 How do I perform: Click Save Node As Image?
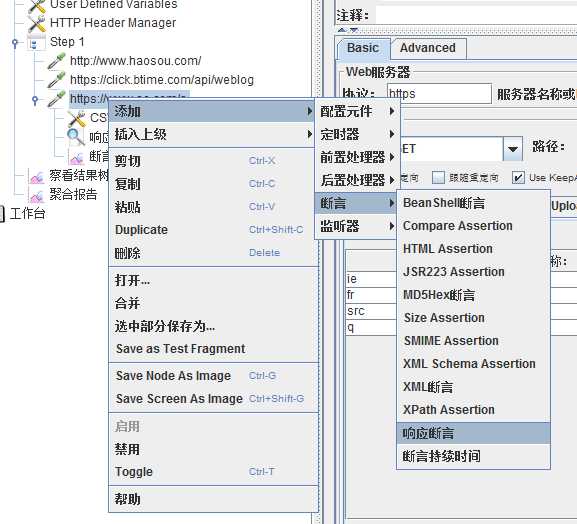pos(213,376)
